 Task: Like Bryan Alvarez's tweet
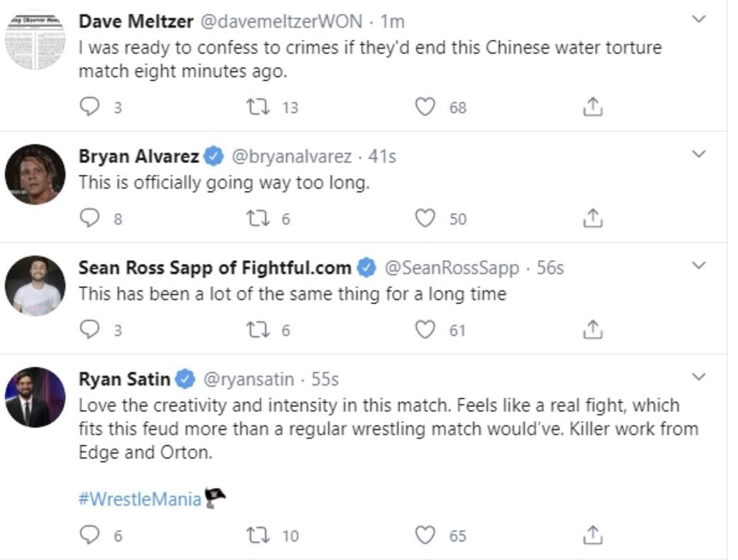coord(424,219)
